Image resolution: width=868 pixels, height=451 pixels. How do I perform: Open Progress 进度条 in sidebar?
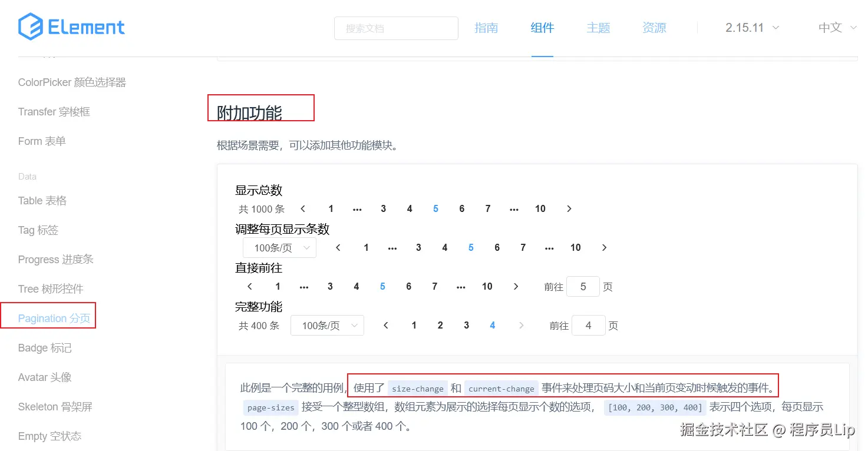(56, 260)
